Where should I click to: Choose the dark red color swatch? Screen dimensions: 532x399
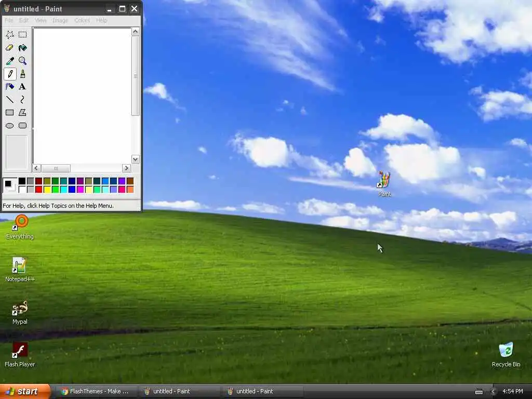[38, 181]
